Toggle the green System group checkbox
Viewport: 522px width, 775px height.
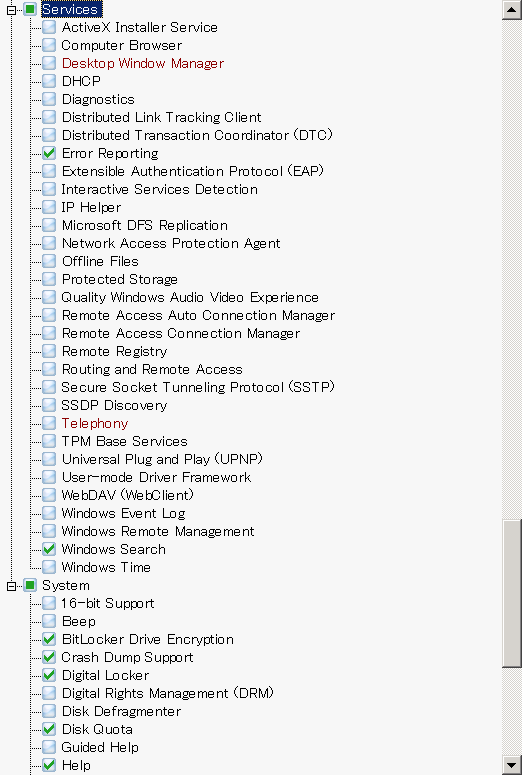pos(30,585)
